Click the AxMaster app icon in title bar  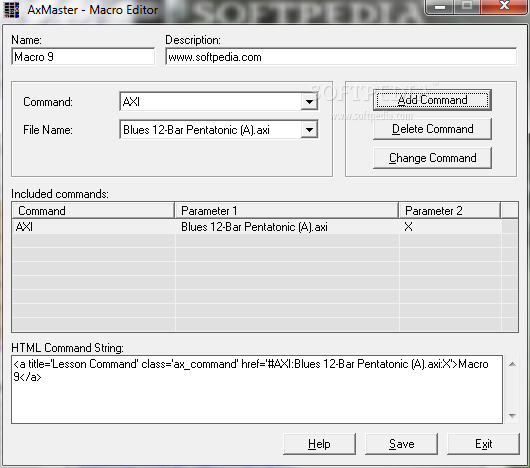click(11, 10)
